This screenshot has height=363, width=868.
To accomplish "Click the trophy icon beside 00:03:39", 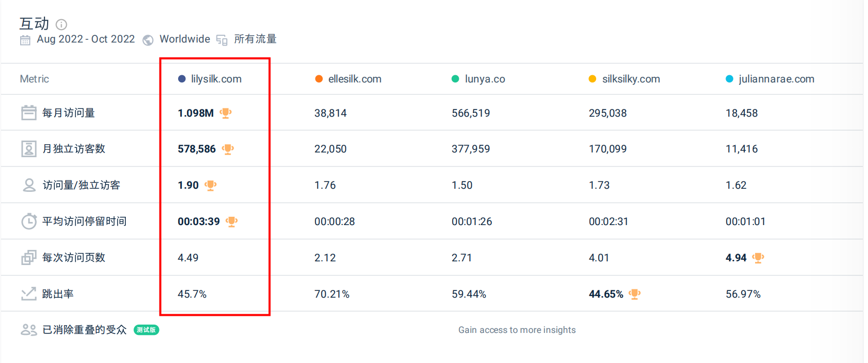I will (232, 222).
